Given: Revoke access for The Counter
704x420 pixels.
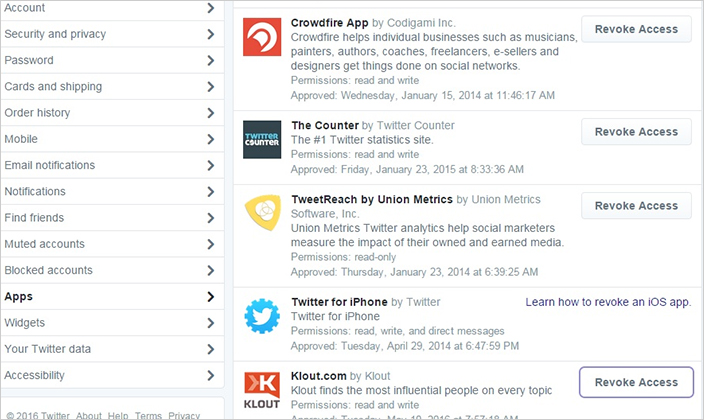Looking at the screenshot, I should point(636,132).
